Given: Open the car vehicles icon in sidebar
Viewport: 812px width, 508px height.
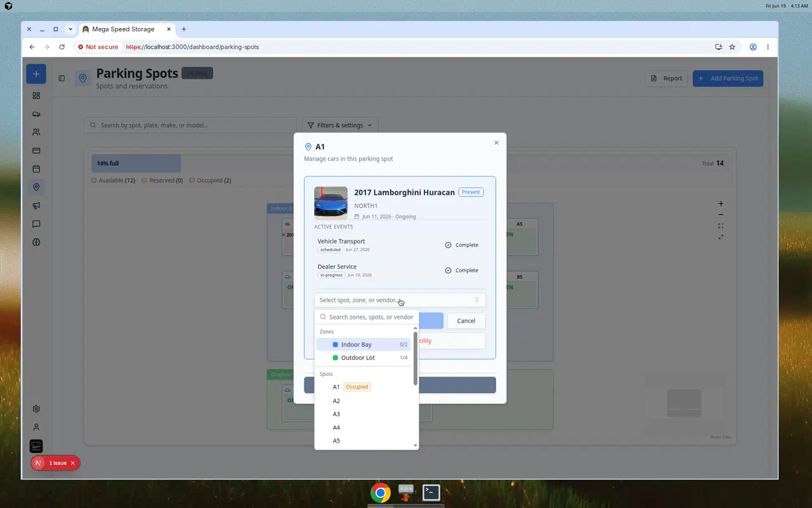Looking at the screenshot, I should [36, 114].
